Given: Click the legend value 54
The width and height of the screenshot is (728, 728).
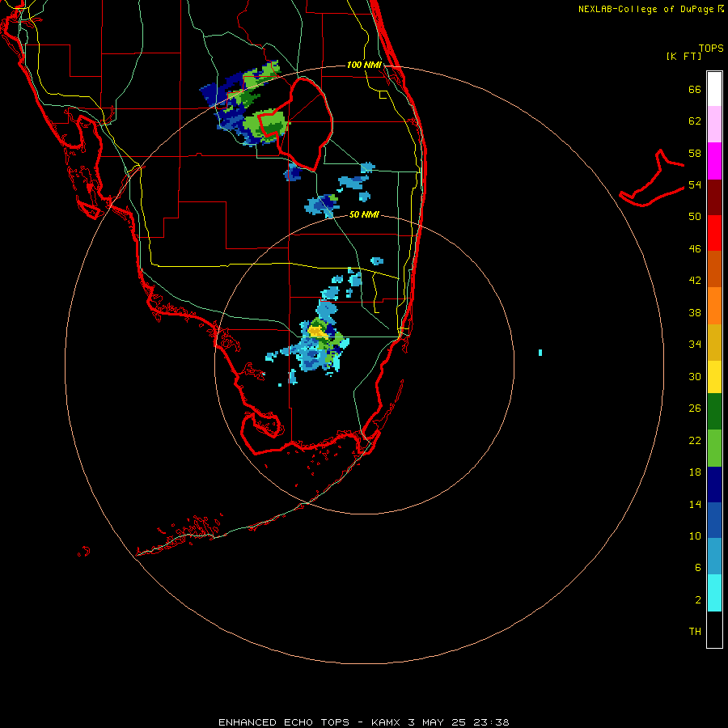Looking at the screenshot, I should point(695,184).
